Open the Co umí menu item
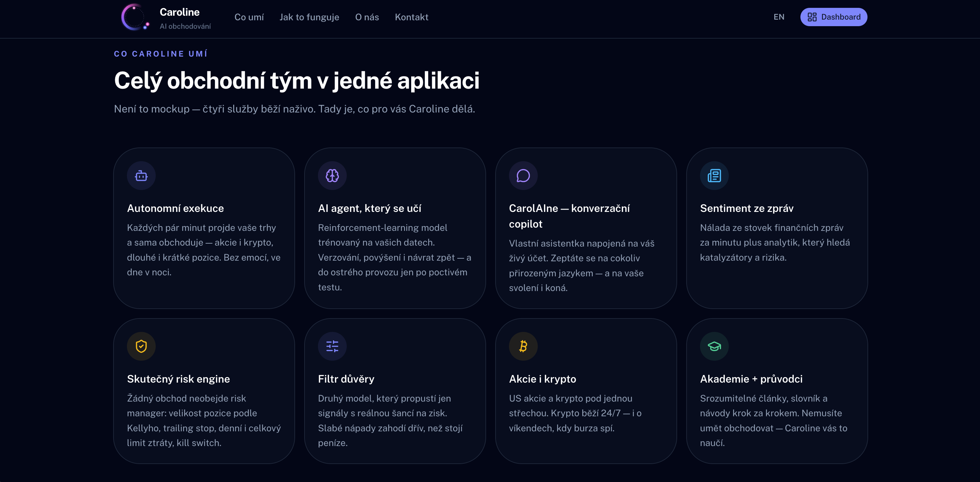 point(249,17)
